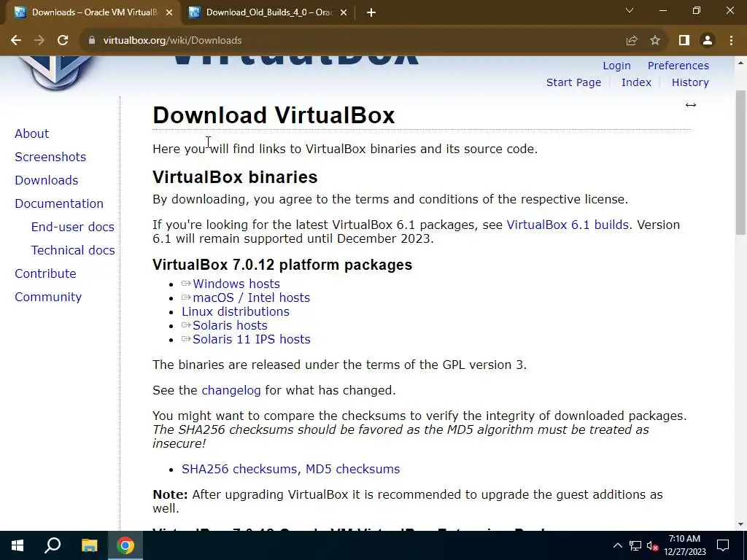The image size is (747, 560).
Task: Open the Linux distributions link
Action: (236, 311)
